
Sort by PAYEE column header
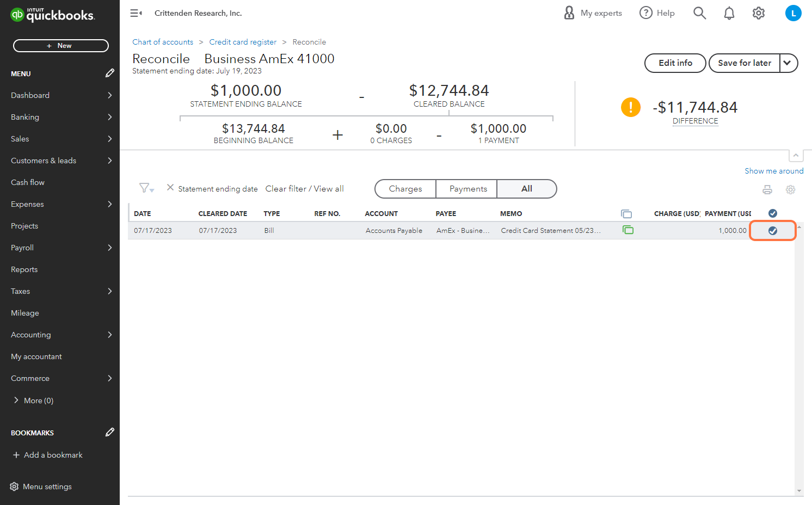pyautogui.click(x=446, y=214)
